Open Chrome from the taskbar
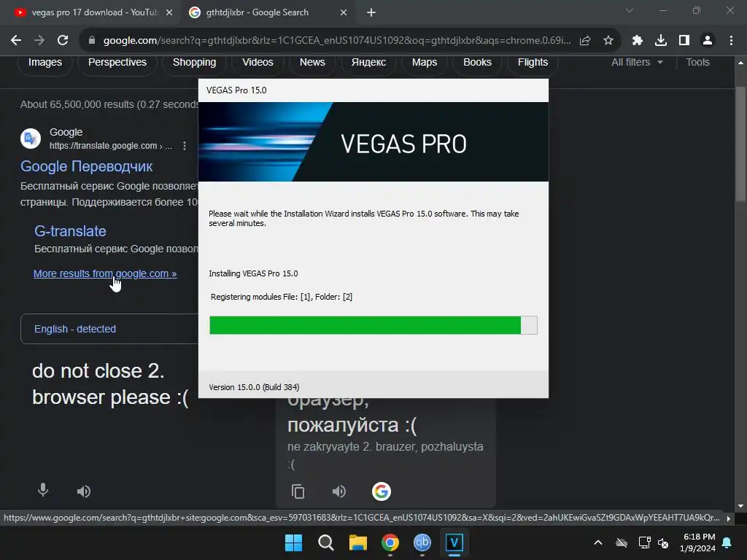 click(x=390, y=542)
